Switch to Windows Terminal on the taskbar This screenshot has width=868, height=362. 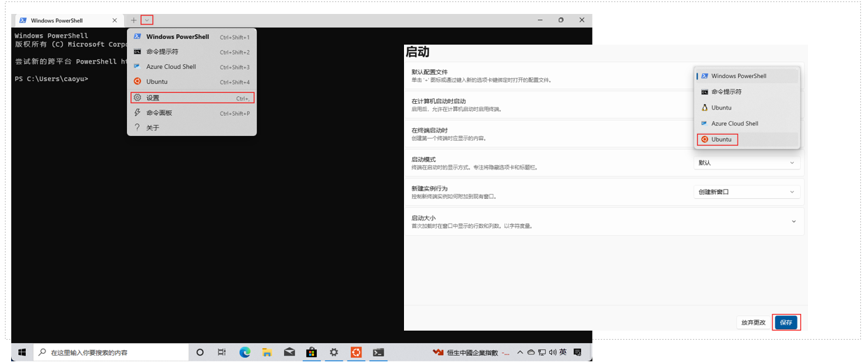pos(378,352)
